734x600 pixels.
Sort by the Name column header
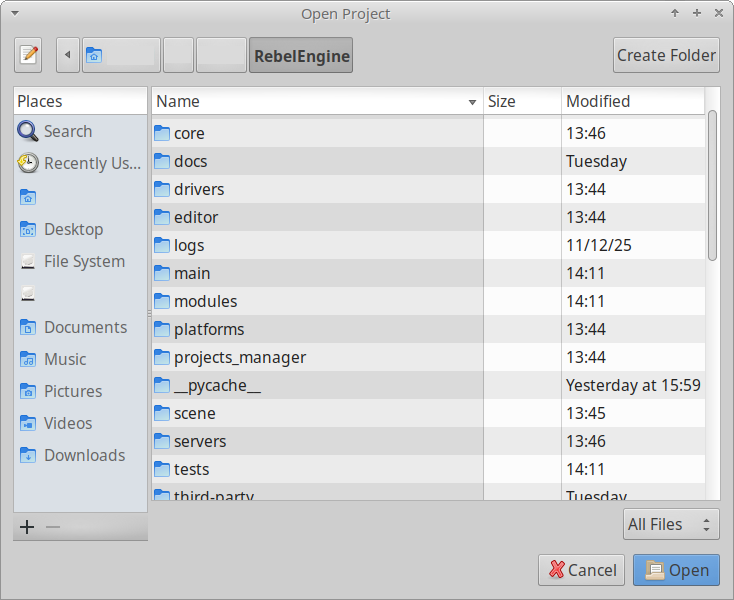(x=317, y=101)
